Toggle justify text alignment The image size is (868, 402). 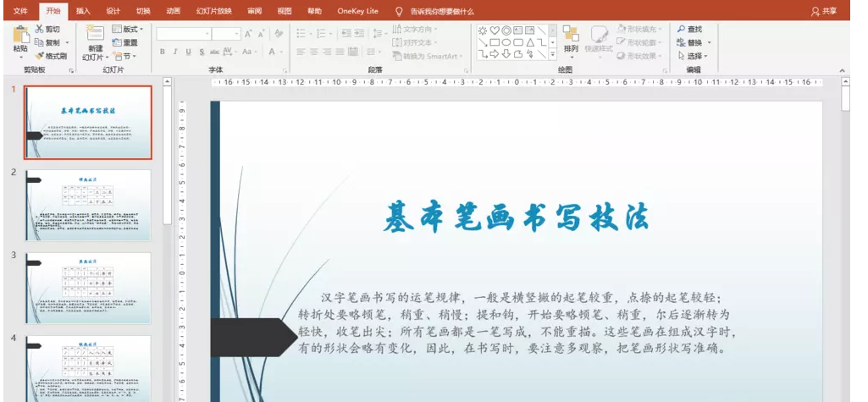[x=340, y=52]
